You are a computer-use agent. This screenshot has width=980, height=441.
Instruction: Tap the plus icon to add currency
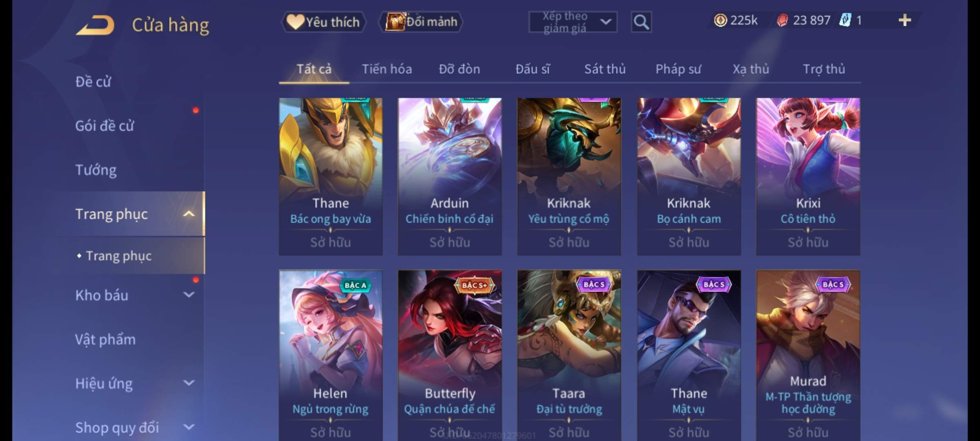[x=905, y=20]
